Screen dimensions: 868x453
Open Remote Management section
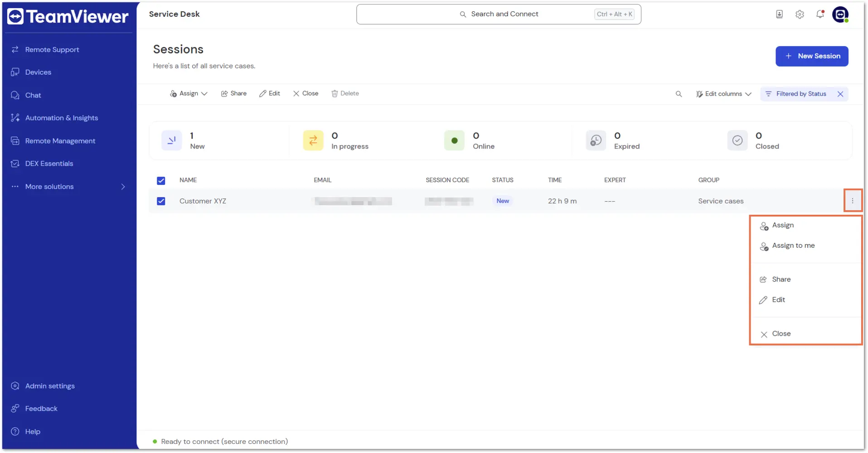[x=60, y=141]
